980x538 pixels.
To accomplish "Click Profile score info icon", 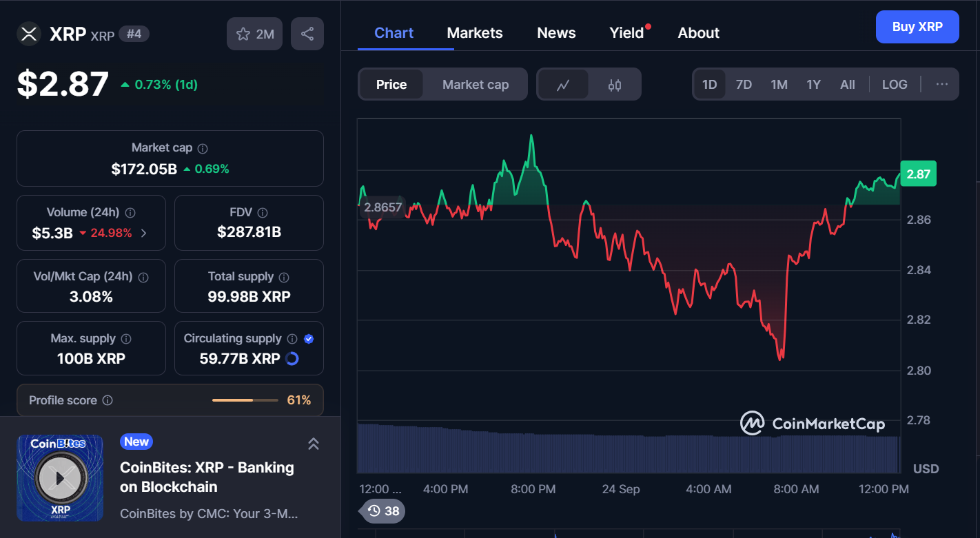I will [x=108, y=400].
